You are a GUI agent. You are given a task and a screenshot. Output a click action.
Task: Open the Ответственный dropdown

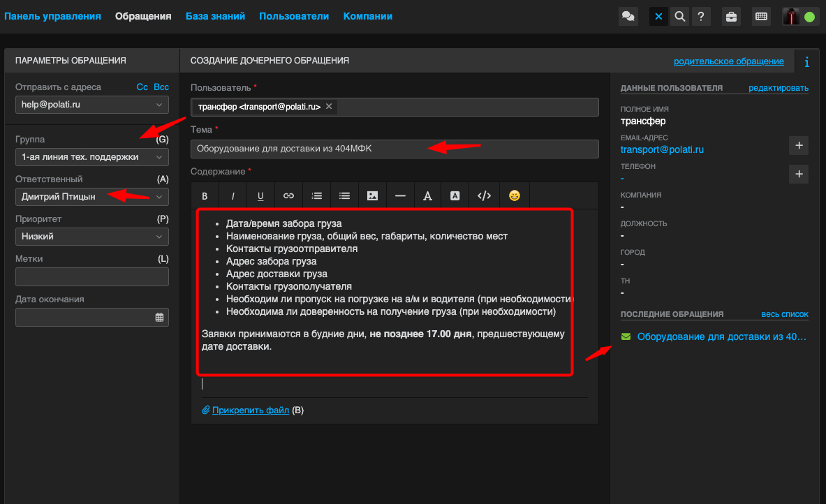pos(91,197)
